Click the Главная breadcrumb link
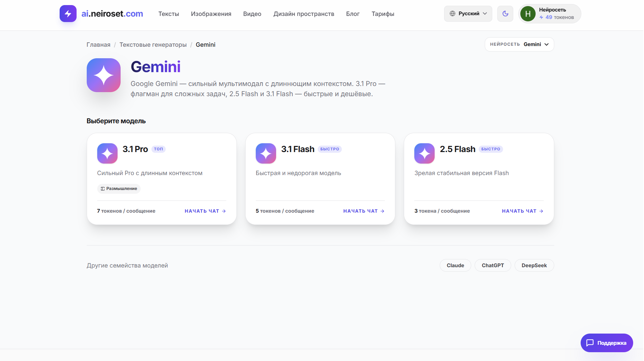644x361 pixels. 98,45
